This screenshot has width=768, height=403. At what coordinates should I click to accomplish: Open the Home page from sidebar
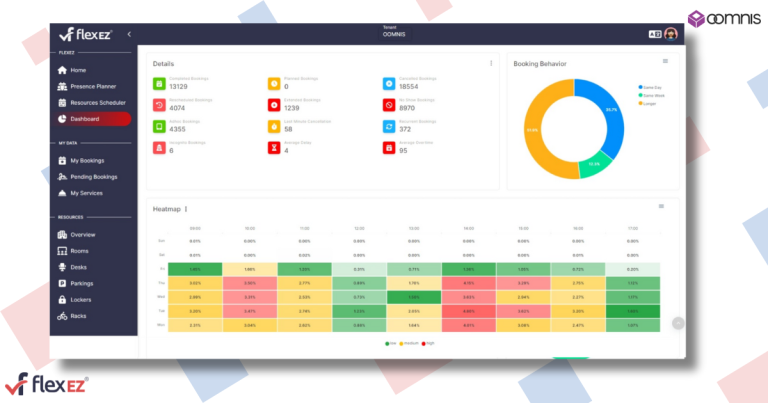(x=77, y=70)
